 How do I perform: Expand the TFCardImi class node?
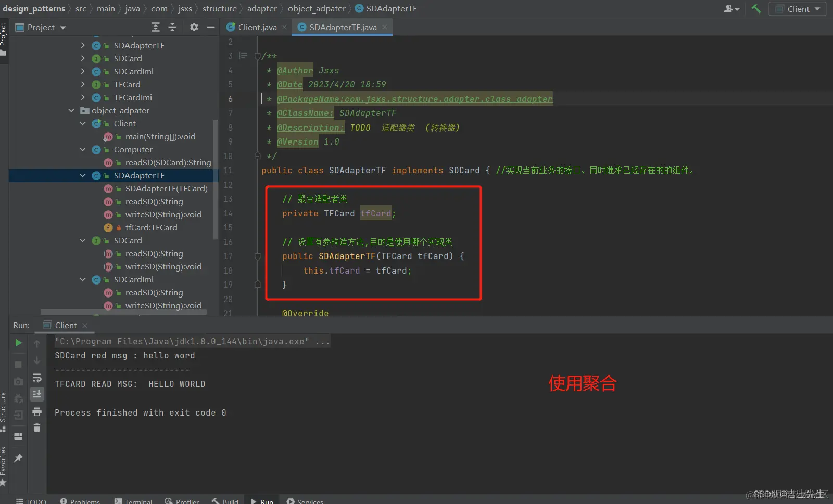point(83,97)
